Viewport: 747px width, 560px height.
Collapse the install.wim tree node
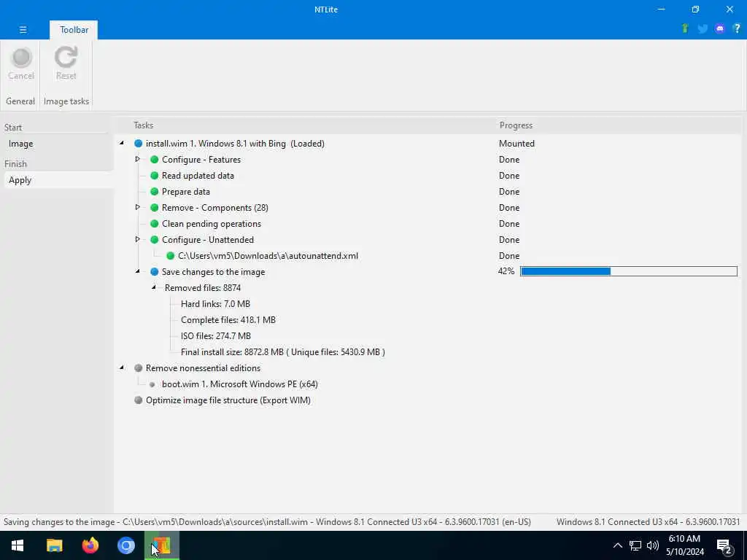(x=122, y=143)
